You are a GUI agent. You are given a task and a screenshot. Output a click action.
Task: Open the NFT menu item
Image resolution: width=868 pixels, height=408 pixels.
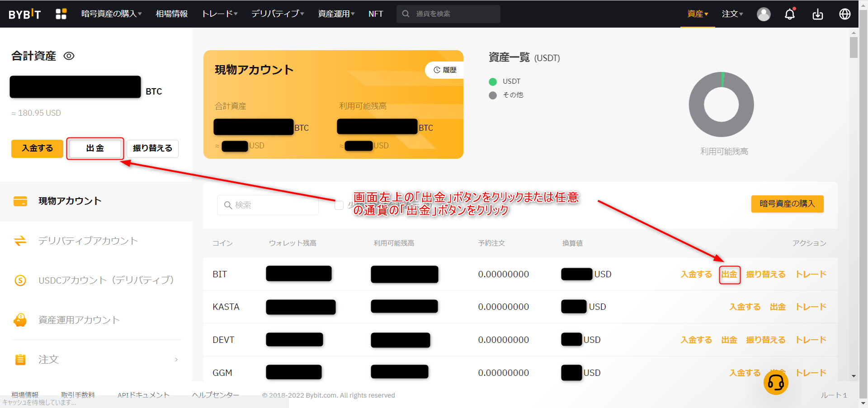[375, 14]
